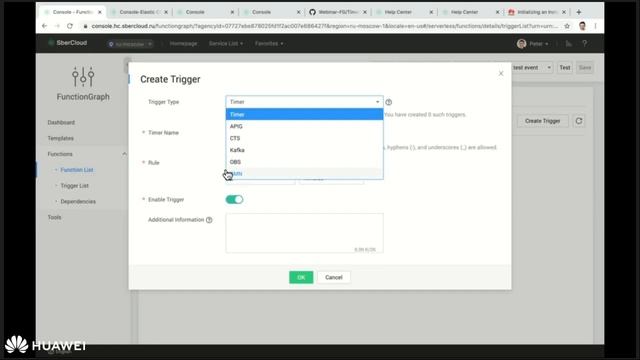Click inside the Additional Information text area

[x=304, y=233]
